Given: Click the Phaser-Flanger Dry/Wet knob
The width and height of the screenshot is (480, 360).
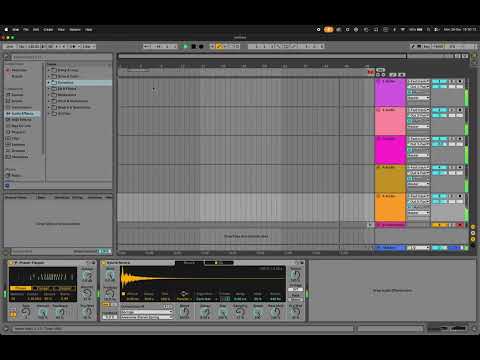Looking at the screenshot, I should pyautogui.click(x=87, y=313).
